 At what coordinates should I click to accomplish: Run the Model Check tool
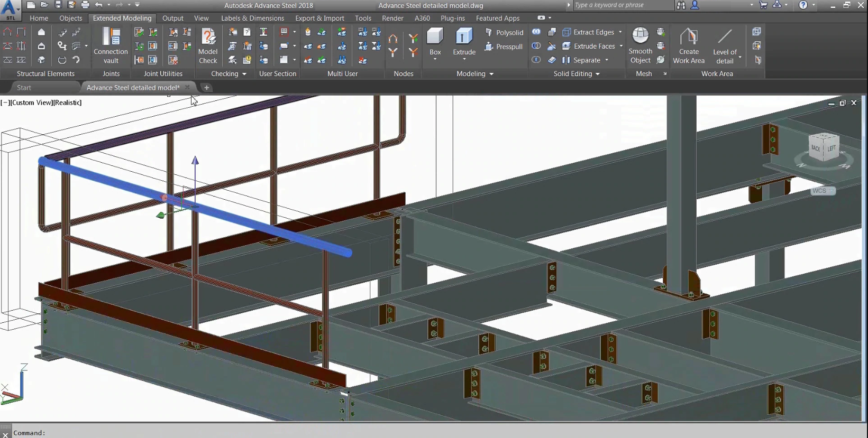click(208, 46)
